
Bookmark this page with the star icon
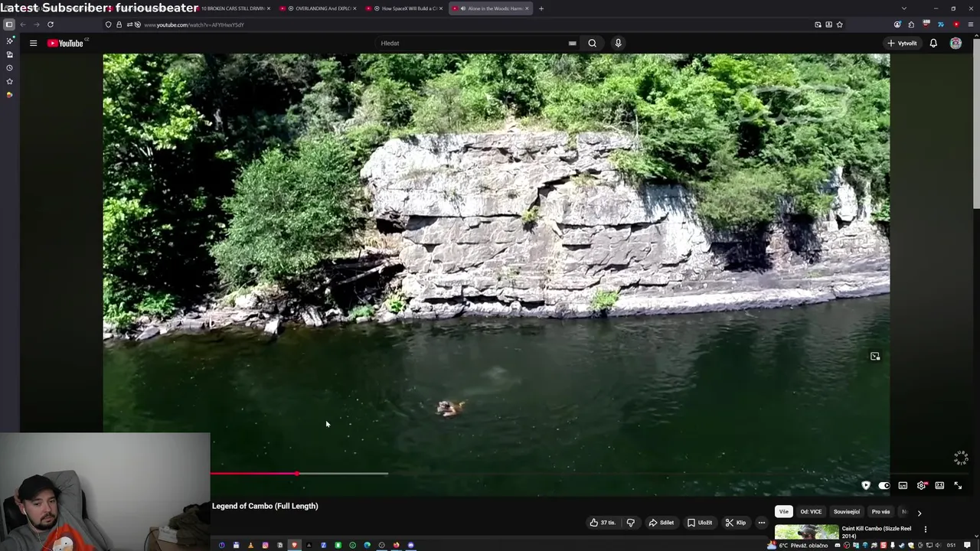(839, 24)
